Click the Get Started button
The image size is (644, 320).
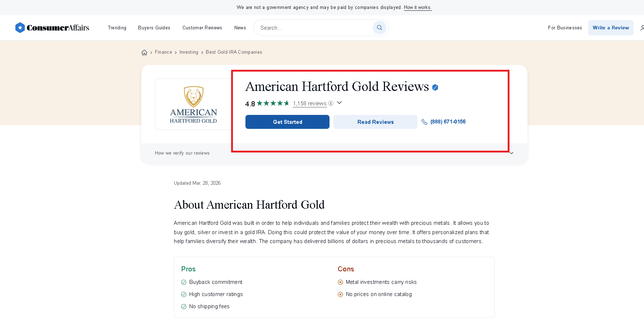(287, 122)
